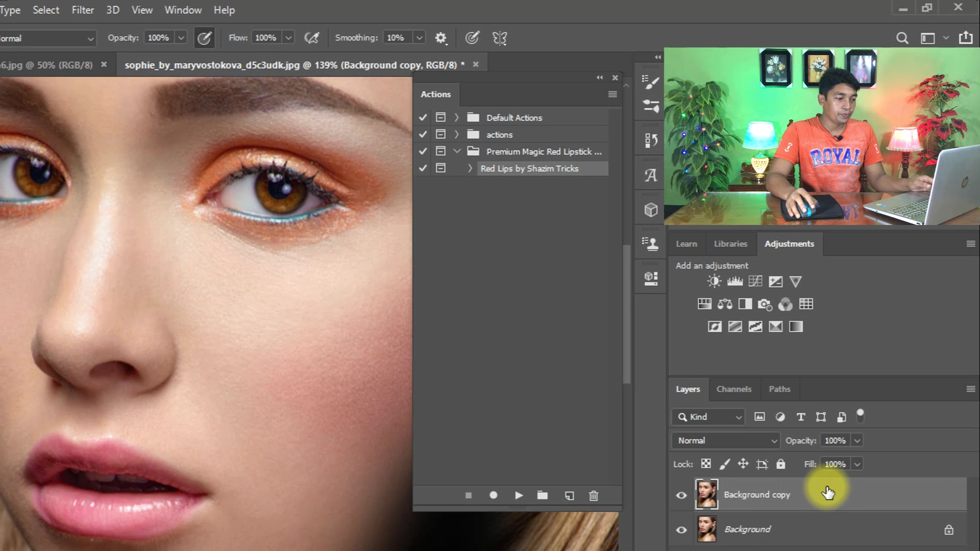Image resolution: width=980 pixels, height=551 pixels.
Task: Open the smoothing options gear icon
Action: pyautogui.click(x=440, y=38)
